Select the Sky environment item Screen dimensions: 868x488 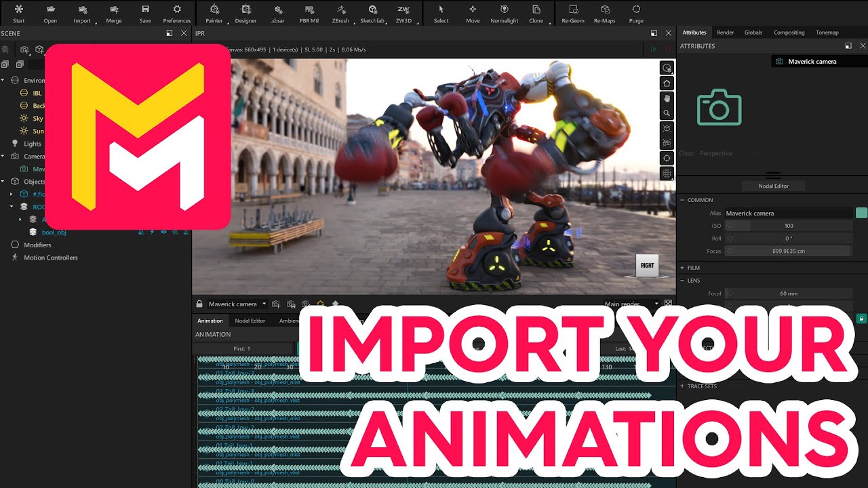coord(37,119)
